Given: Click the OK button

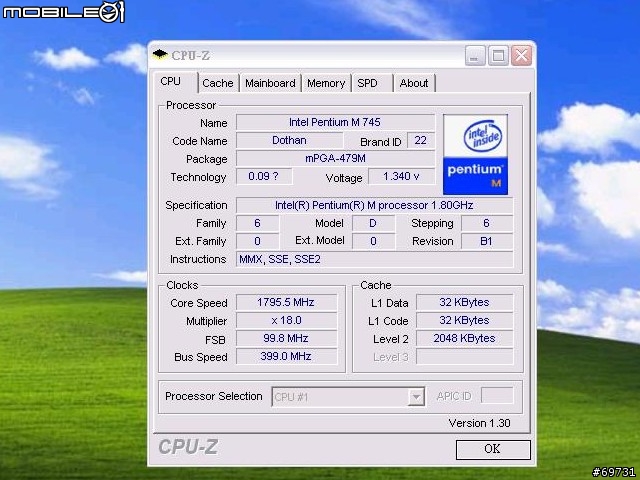Looking at the screenshot, I should (493, 449).
